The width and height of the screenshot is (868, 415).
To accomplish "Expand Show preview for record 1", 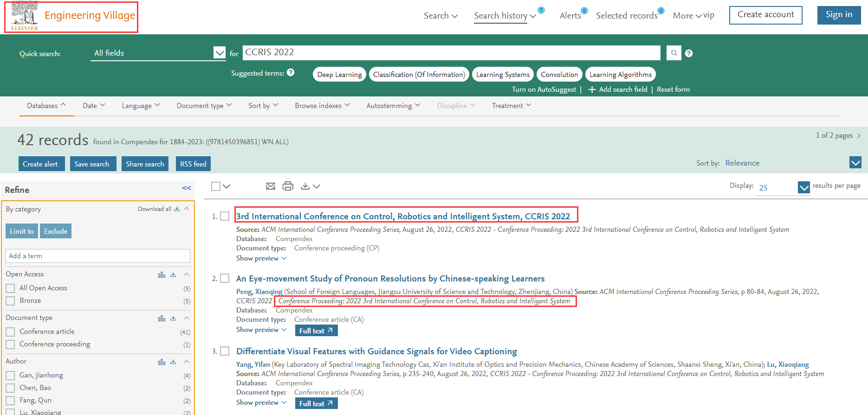I will (x=261, y=258).
